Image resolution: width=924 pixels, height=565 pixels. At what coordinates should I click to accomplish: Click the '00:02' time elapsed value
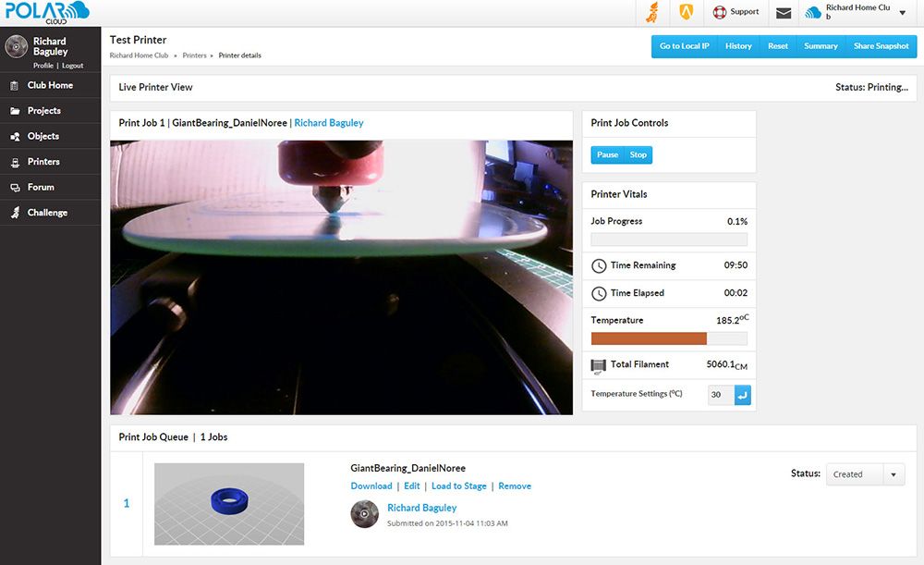(x=736, y=293)
